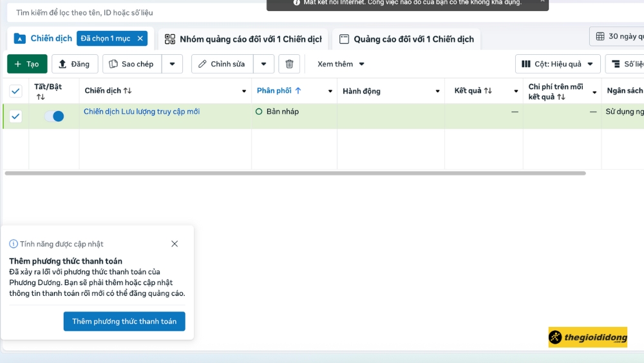Switch to Nhóm quảng cáo tab
The image size is (644, 363).
click(x=243, y=39)
